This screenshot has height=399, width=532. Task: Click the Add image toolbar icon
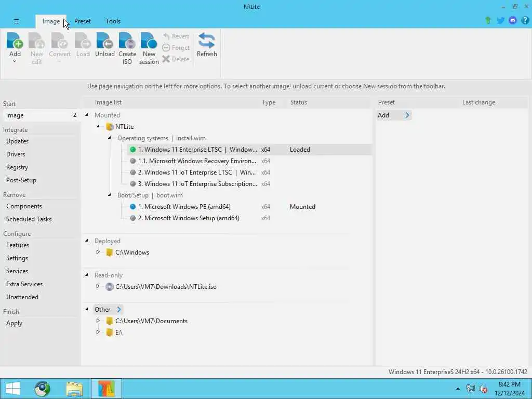coord(15,41)
